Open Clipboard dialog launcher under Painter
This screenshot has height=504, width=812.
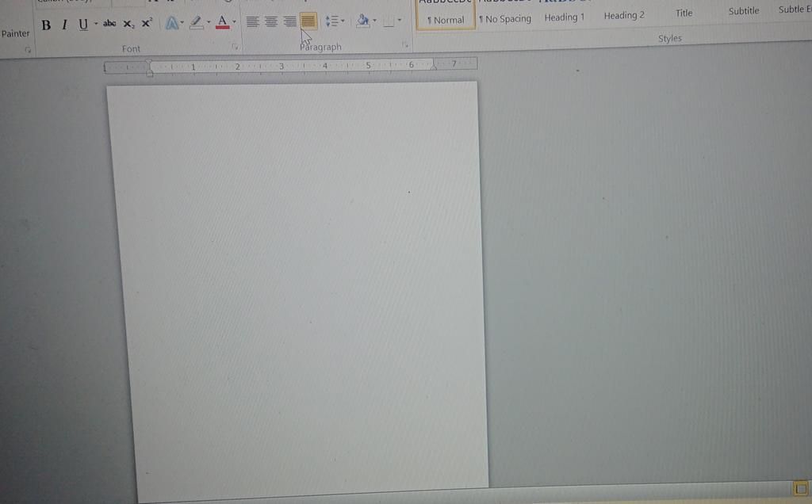click(28, 50)
